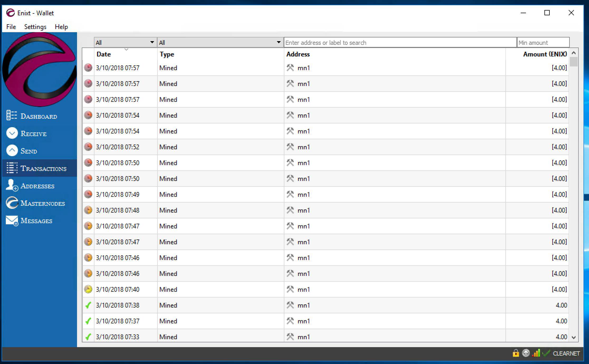Switch to the Receive page
This screenshot has width=589, height=364.
(33, 134)
